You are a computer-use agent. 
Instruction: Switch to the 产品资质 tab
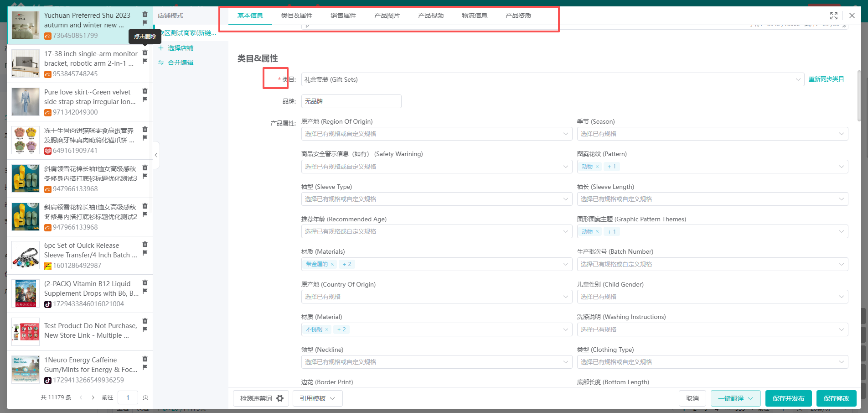coord(518,16)
